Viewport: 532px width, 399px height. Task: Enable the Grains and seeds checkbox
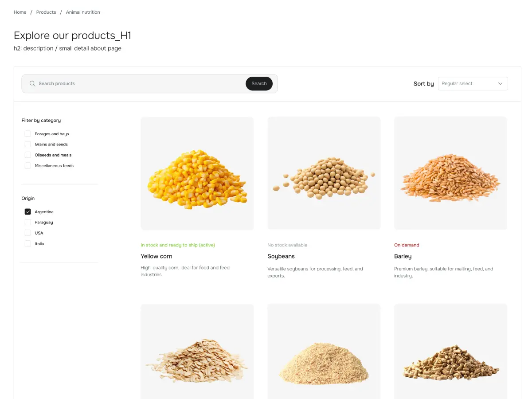28,145
